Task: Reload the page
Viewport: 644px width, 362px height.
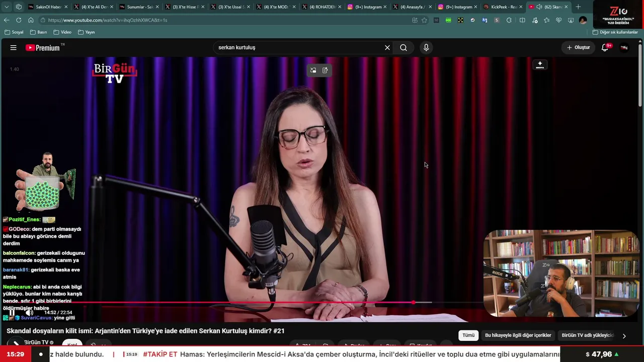Action: point(19,20)
